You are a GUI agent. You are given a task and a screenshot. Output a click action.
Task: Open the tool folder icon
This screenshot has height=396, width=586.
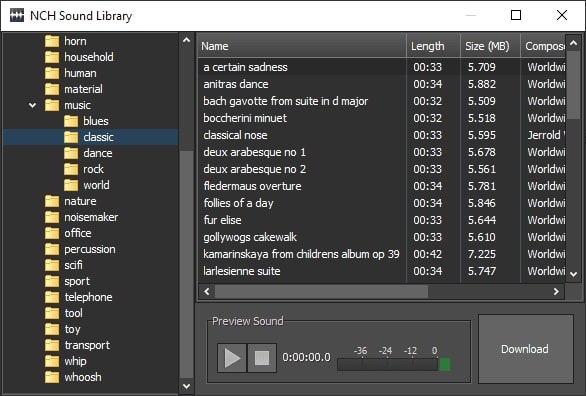pos(52,313)
